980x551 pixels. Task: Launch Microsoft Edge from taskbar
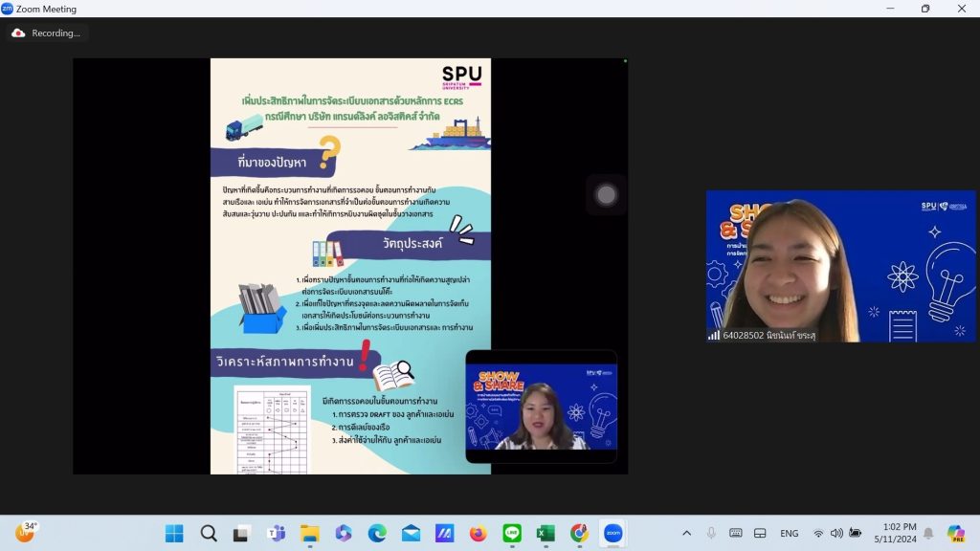(x=377, y=534)
